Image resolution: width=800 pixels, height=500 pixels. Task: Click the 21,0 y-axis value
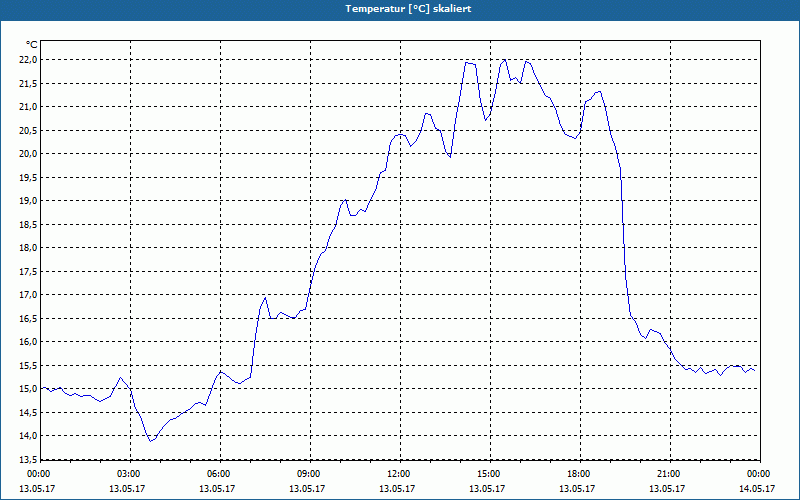point(29,107)
